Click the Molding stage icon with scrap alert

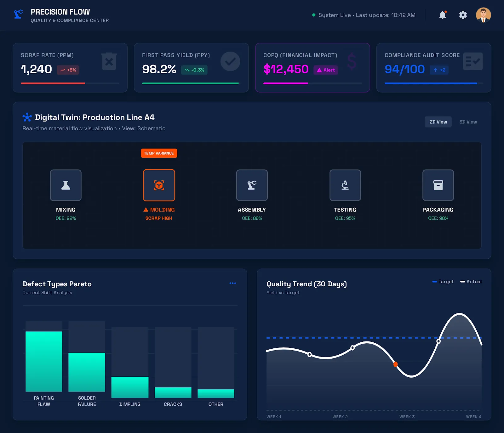[x=159, y=185]
